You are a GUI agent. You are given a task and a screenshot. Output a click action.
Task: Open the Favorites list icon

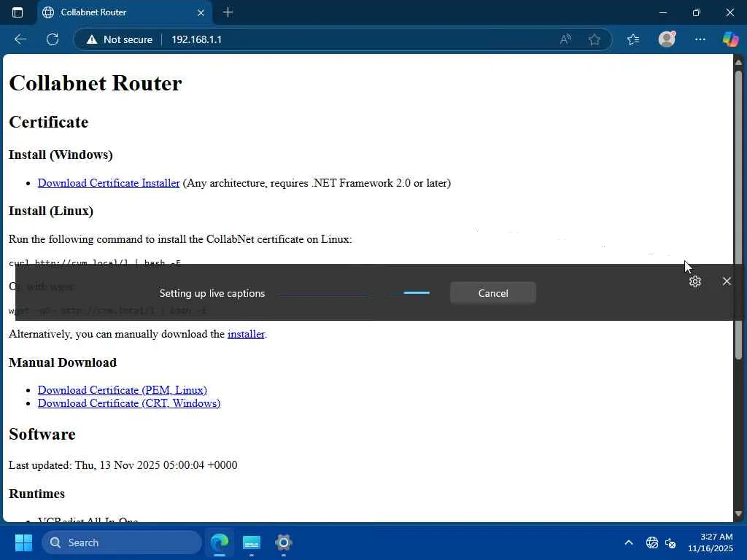click(633, 39)
